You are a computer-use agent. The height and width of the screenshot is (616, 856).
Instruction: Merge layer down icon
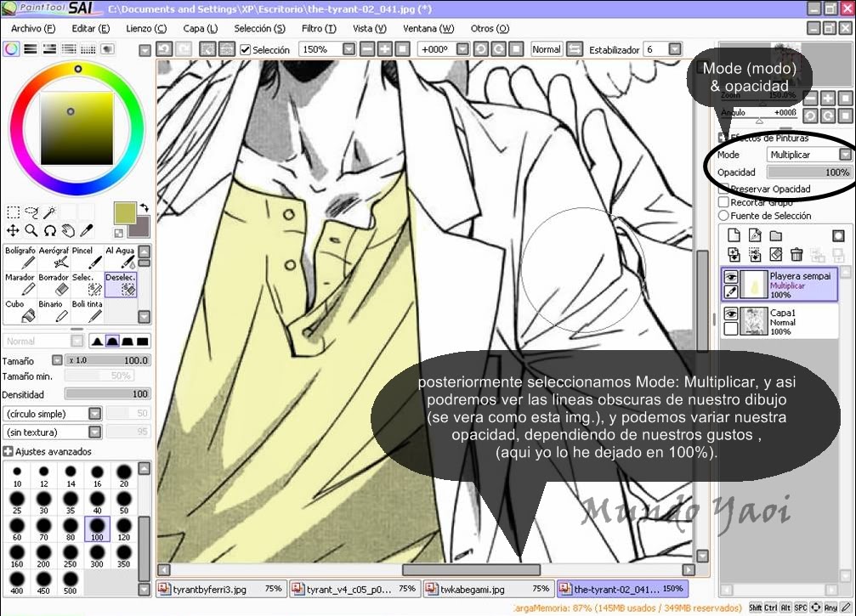[x=755, y=254]
